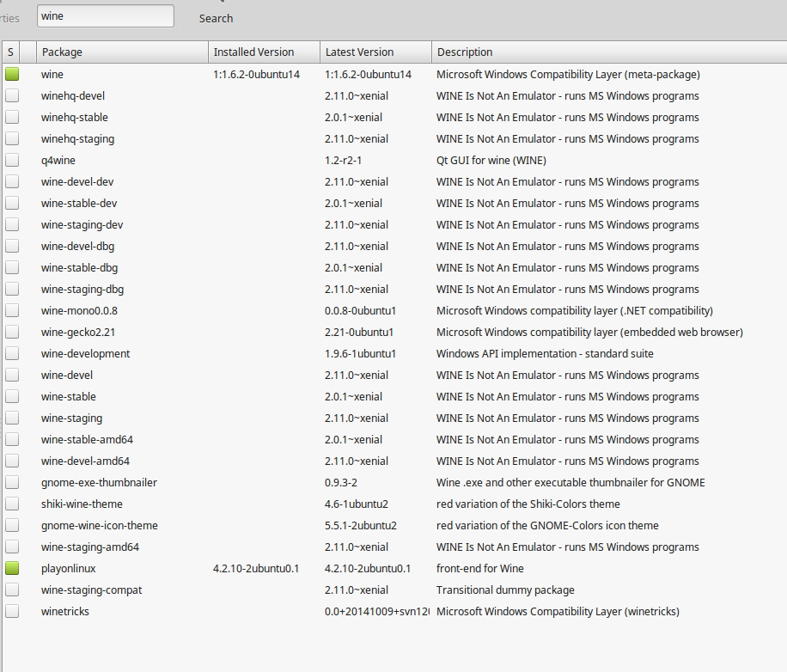The image size is (787, 672).
Task: Sort by the Installed Version column header
Action: pos(264,52)
